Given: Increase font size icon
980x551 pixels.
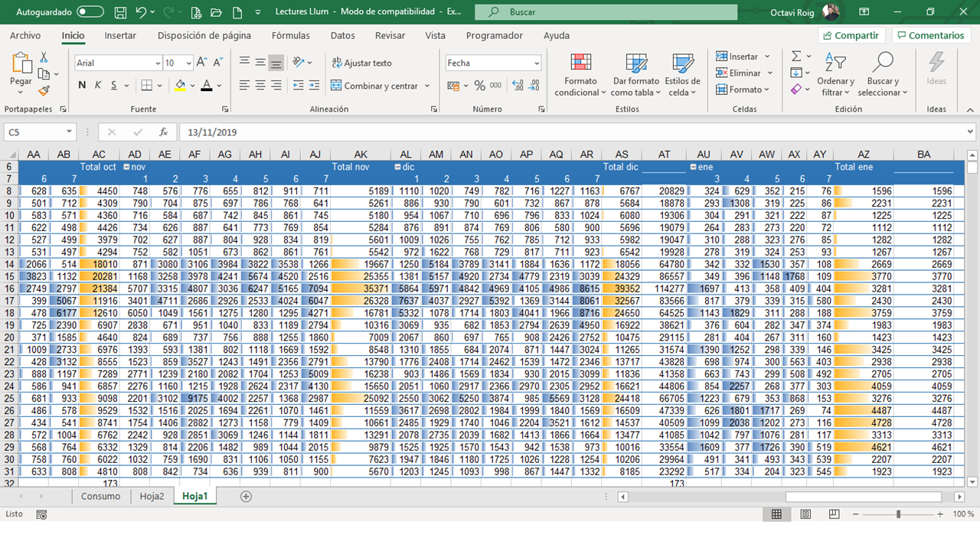Looking at the screenshot, I should [202, 63].
